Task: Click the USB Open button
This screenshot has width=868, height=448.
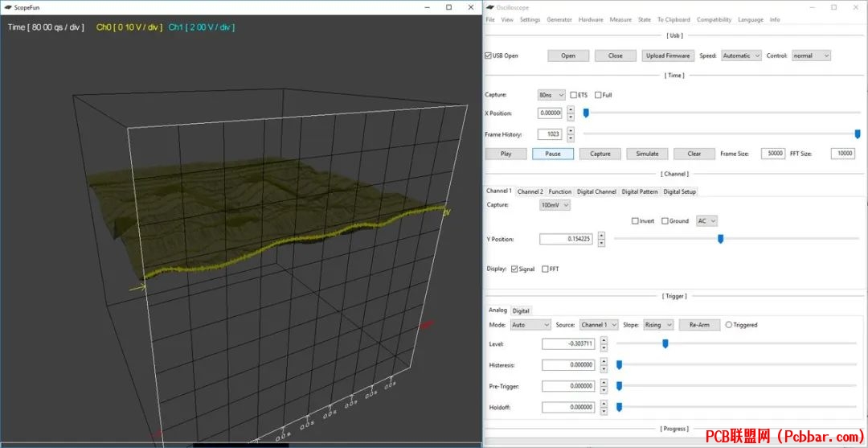Action: pos(568,56)
